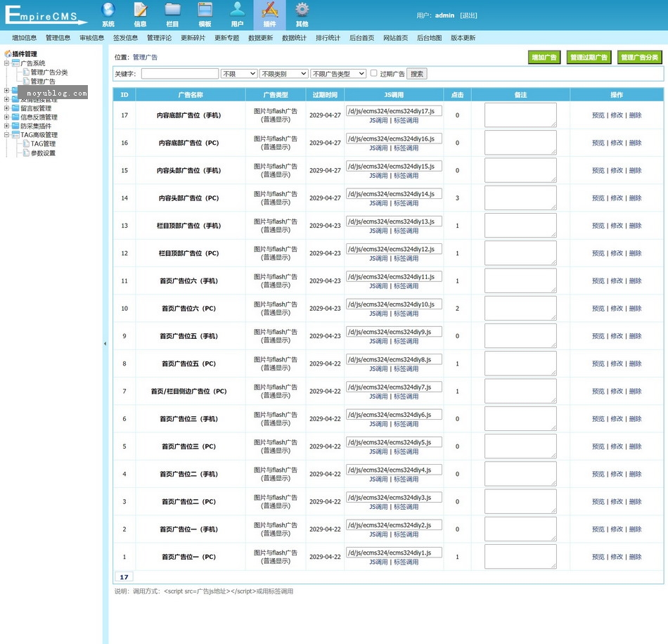Click 预览 for ad ID 5
Screen dimensions: 668x644
[x=598, y=446]
